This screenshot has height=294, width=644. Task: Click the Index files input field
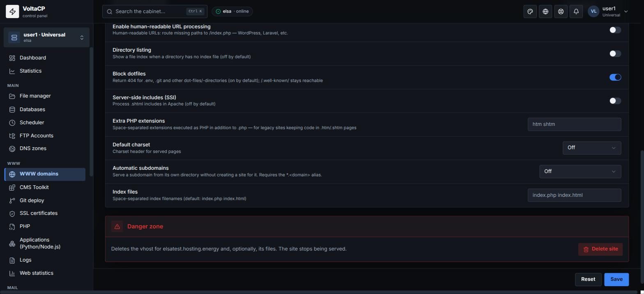tap(574, 195)
